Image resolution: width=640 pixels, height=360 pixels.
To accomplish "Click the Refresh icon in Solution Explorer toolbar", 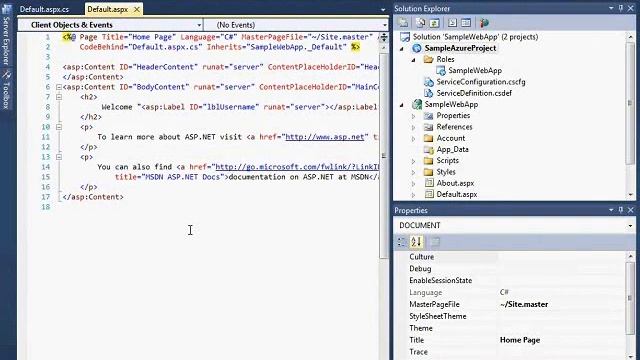I will pyautogui.click(x=435, y=23).
